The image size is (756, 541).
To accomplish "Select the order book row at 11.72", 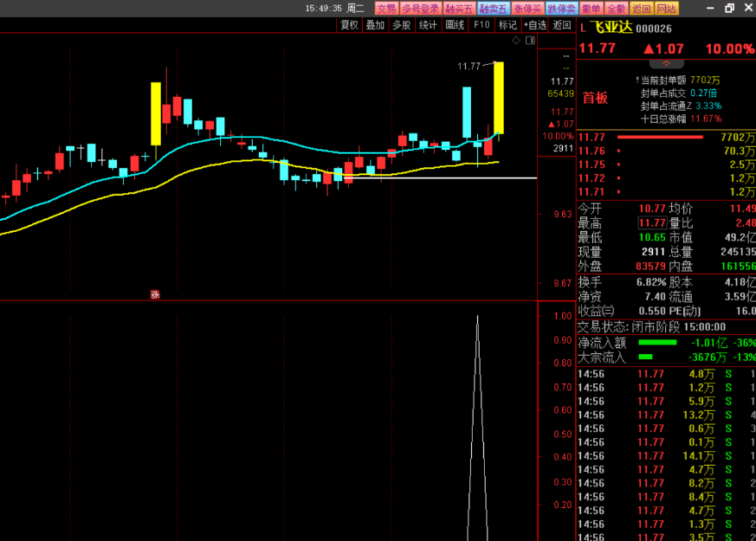I will (666, 178).
